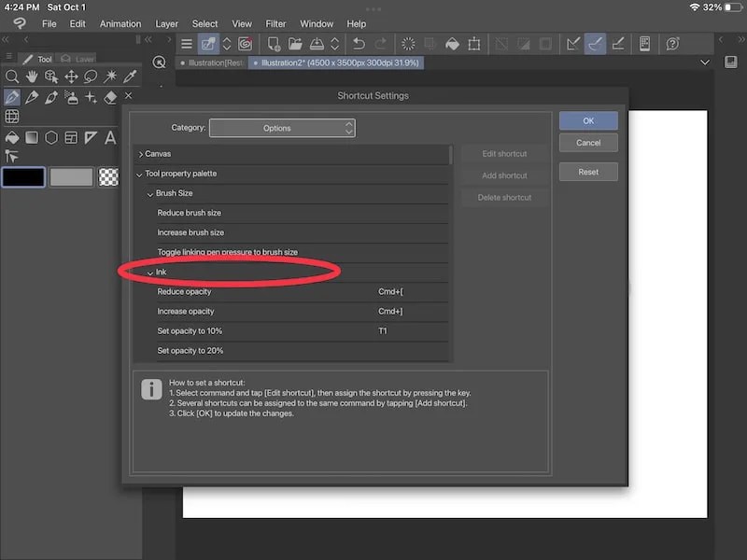Select the Airbrush tool
This screenshot has width=747, height=560.
pos(73,97)
